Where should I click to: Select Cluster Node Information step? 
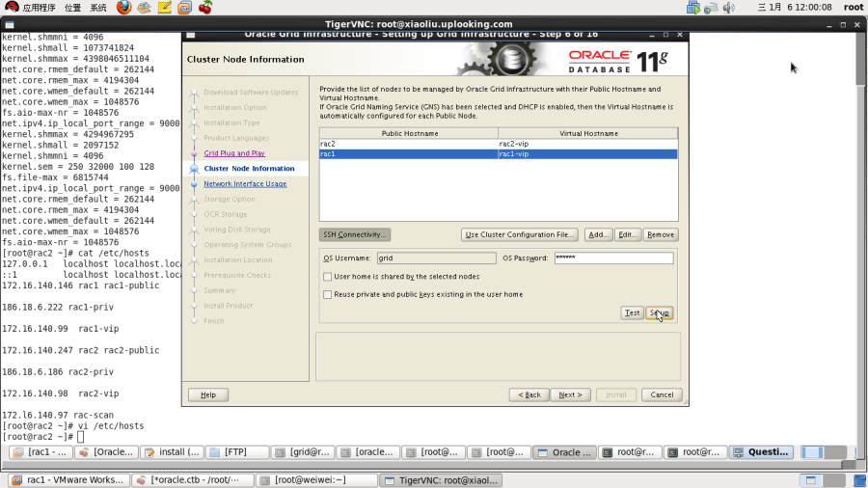(249, 168)
